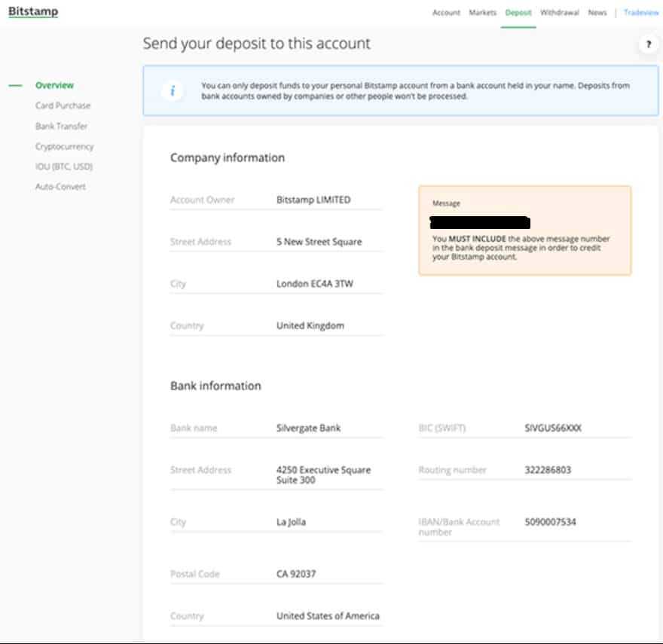The image size is (663, 644).
Task: Switch to the Markets page
Action: click(x=481, y=12)
